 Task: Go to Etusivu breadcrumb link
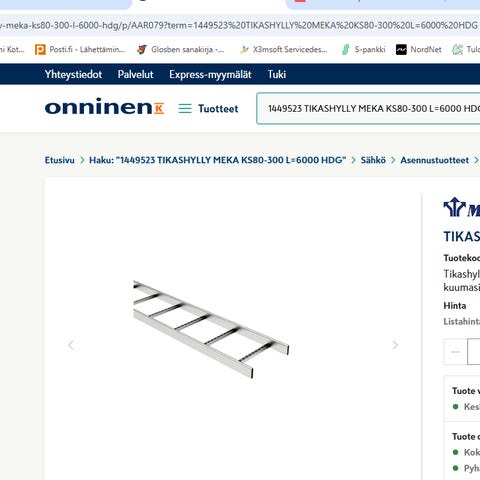[x=60, y=160]
